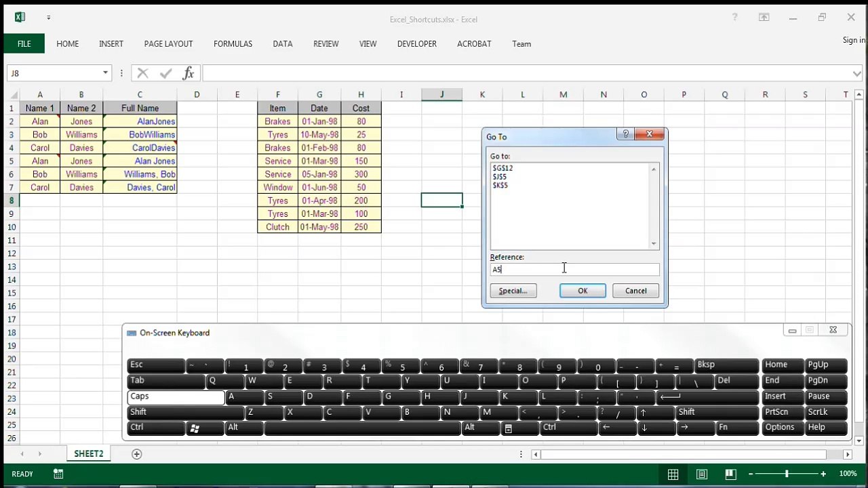The height and width of the screenshot is (488, 868).
Task: Click the Excel Help question mark icon
Action: pos(734,18)
